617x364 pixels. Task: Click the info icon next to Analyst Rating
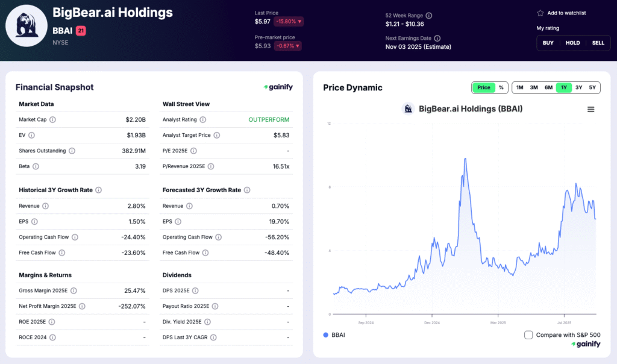202,120
